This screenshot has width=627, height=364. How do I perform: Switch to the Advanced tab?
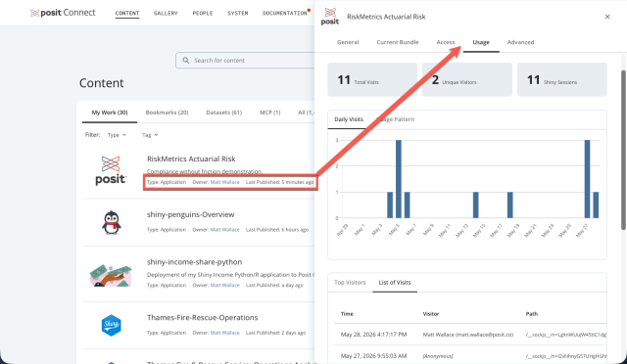click(520, 42)
